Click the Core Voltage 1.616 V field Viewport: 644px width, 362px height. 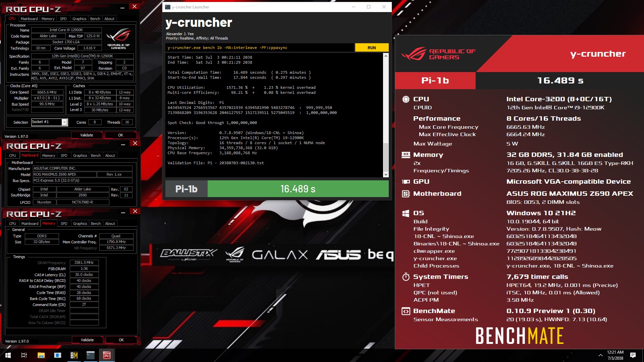point(89,48)
